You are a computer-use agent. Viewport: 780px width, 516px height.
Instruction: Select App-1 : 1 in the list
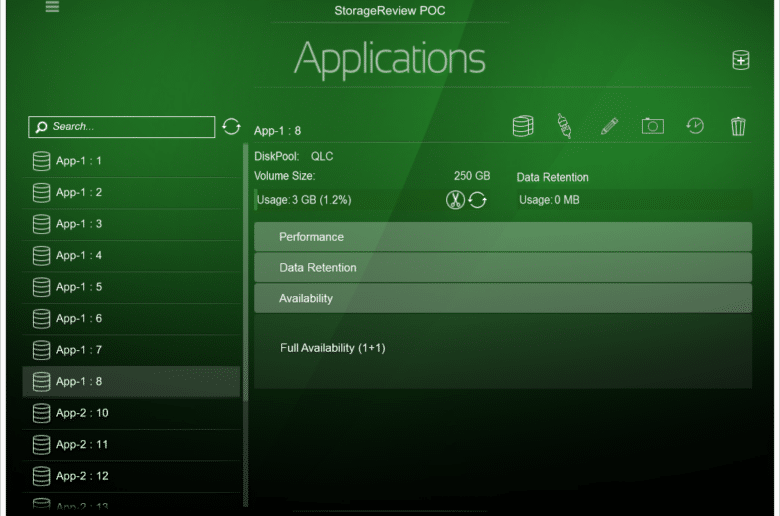click(x=131, y=161)
